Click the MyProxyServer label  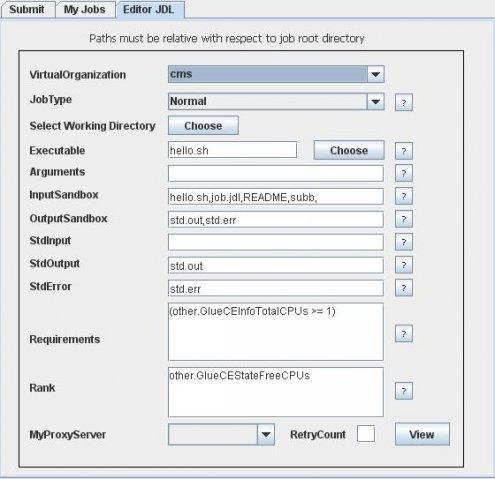point(68,435)
